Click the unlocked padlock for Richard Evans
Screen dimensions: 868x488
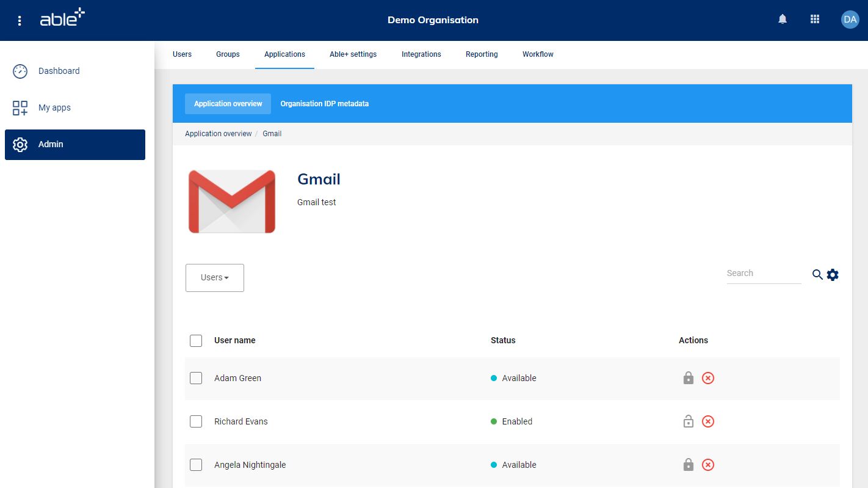tap(689, 421)
